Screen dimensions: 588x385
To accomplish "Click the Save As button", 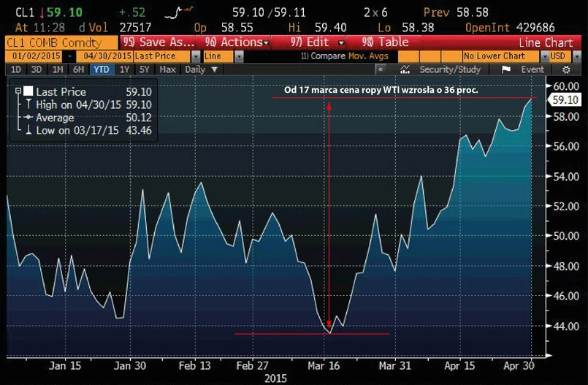I will (x=159, y=42).
